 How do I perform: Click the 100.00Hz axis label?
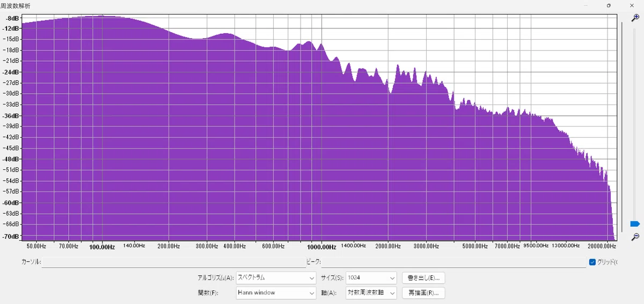(101, 247)
